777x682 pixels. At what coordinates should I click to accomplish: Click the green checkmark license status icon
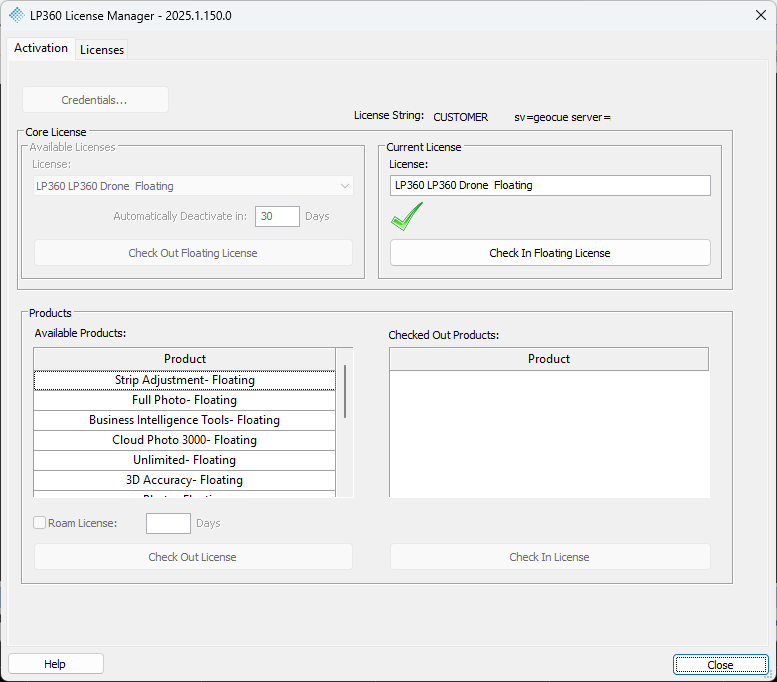tap(407, 217)
